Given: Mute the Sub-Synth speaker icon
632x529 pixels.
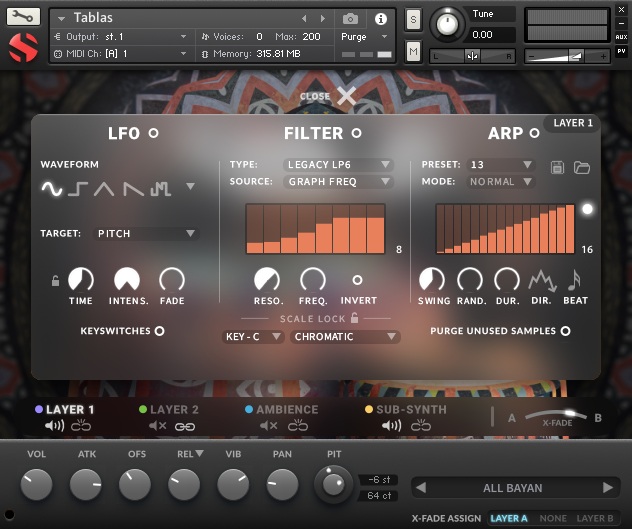Looking at the screenshot, I should [391, 426].
